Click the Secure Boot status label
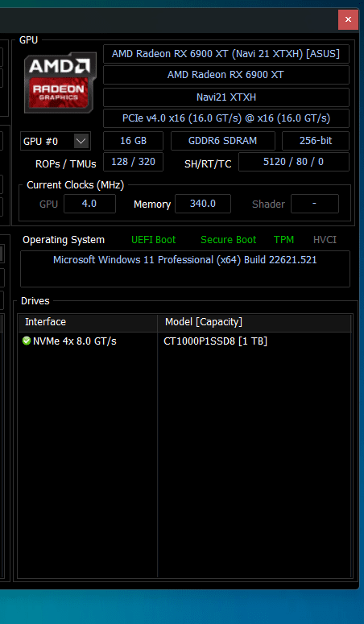The image size is (364, 624). [x=228, y=240]
